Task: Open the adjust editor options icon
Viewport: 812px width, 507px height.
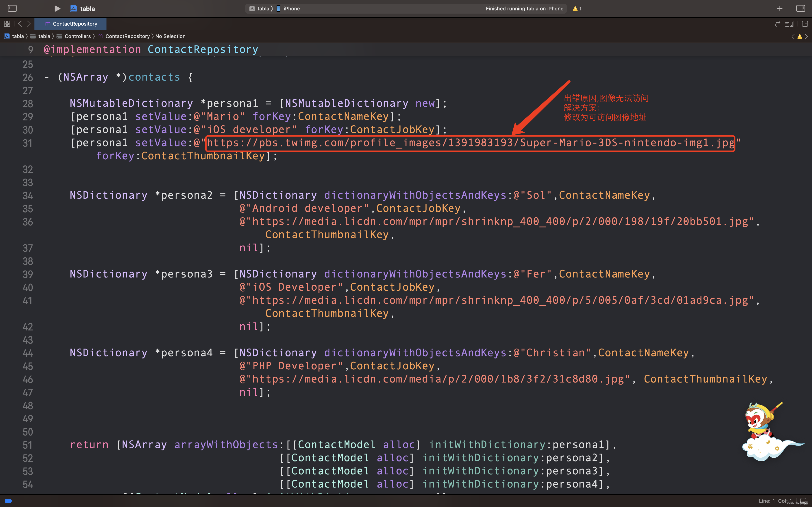Action: click(x=789, y=24)
